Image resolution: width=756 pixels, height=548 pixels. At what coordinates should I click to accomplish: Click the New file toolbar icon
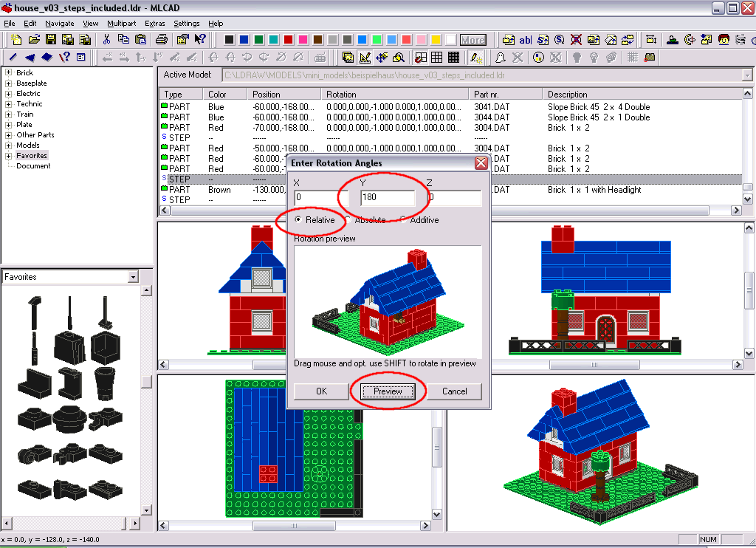click(16, 40)
